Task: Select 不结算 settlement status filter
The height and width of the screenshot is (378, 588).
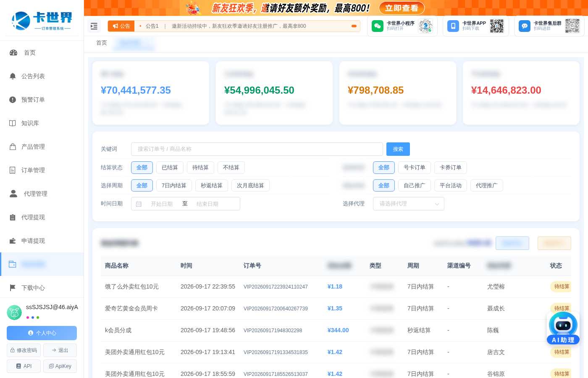Action: click(x=231, y=168)
